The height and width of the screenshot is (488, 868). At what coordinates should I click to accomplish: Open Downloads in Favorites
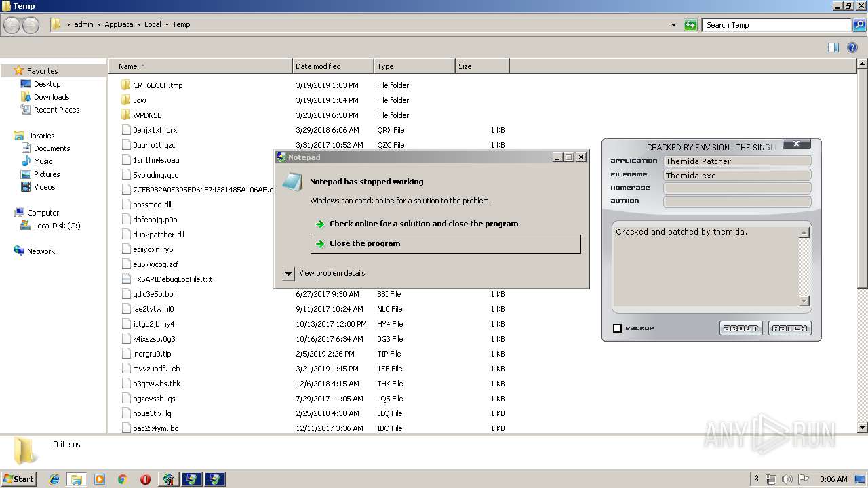(52, 97)
